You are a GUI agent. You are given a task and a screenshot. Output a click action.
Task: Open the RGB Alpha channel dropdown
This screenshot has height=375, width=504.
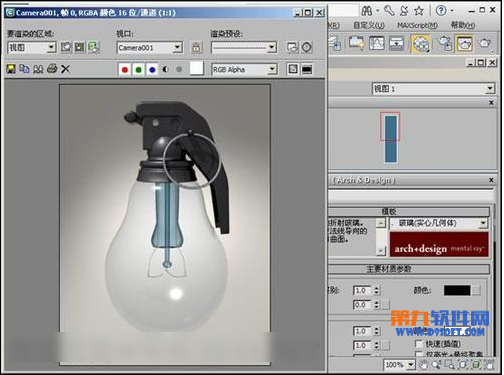[244, 69]
